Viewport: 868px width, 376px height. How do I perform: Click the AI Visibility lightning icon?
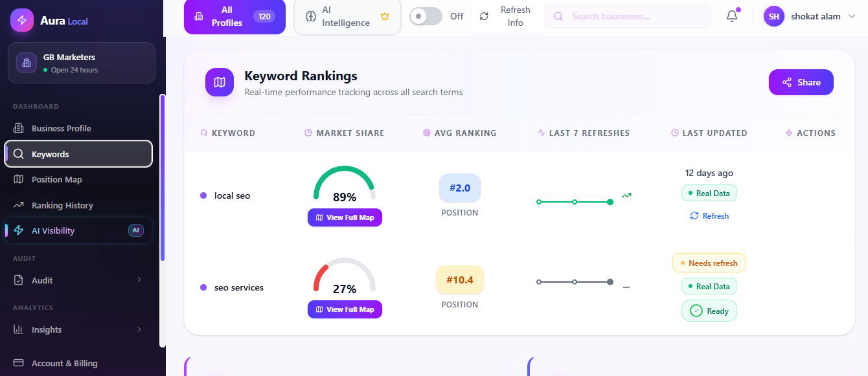tap(19, 230)
